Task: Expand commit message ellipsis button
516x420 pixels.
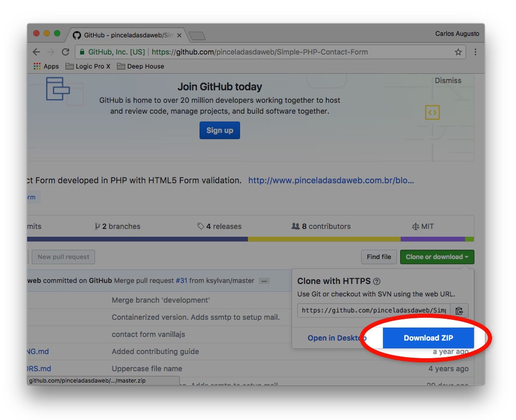Action: pyautogui.click(x=264, y=281)
